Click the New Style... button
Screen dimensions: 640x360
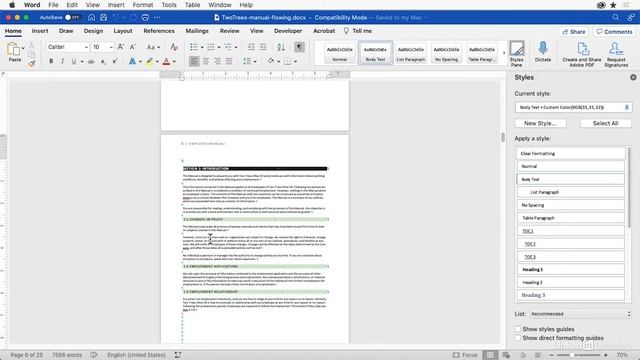(x=540, y=123)
